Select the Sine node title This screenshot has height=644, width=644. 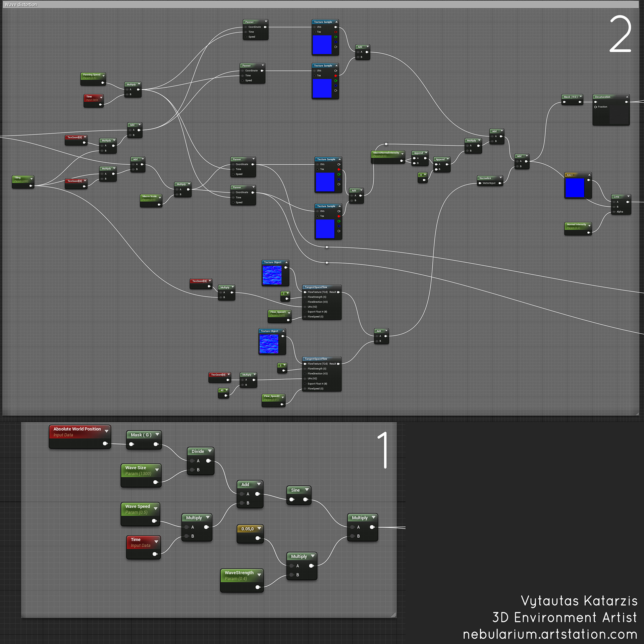pos(295,490)
